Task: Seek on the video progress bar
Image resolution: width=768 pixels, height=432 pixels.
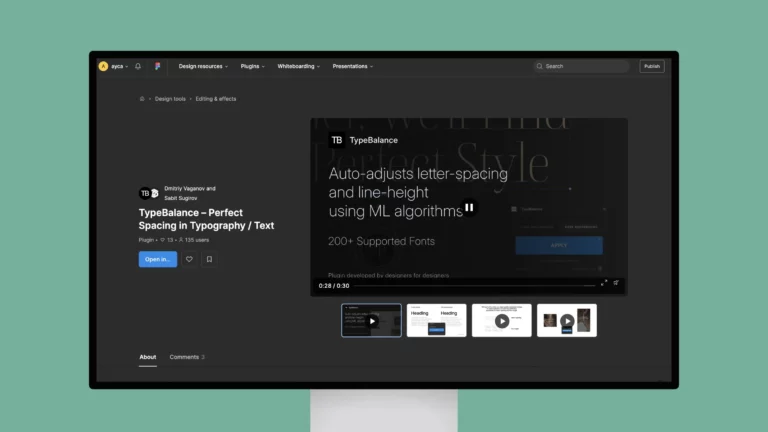Action: [x=470, y=285]
